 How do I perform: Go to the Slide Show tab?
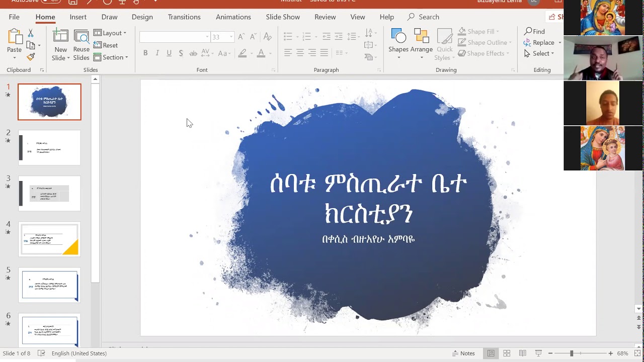283,17
